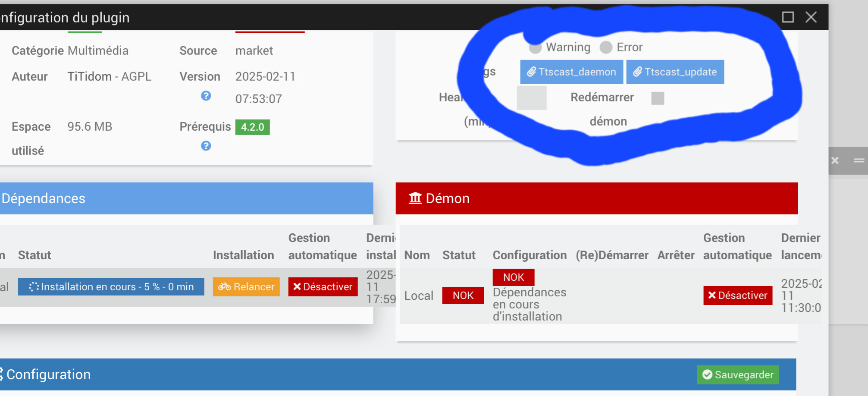The image size is (868, 396).
Task: Open the Ttscast_daemon log
Action: [x=571, y=72]
